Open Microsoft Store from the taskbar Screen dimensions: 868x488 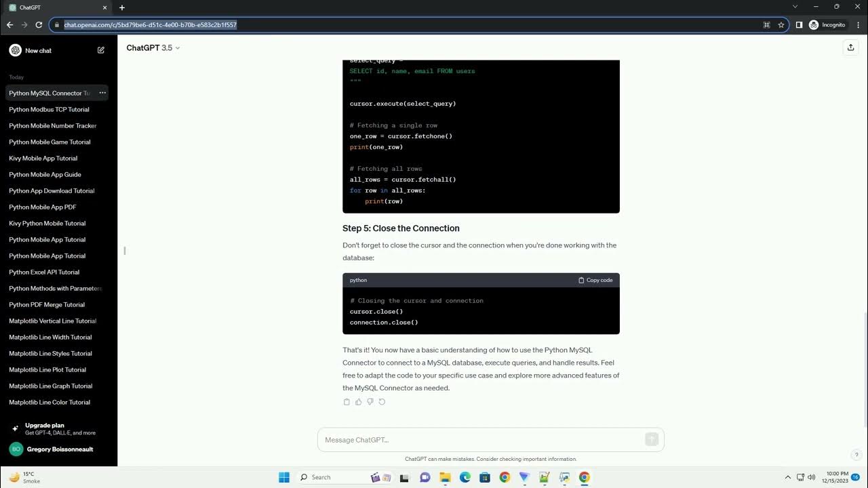click(485, 477)
